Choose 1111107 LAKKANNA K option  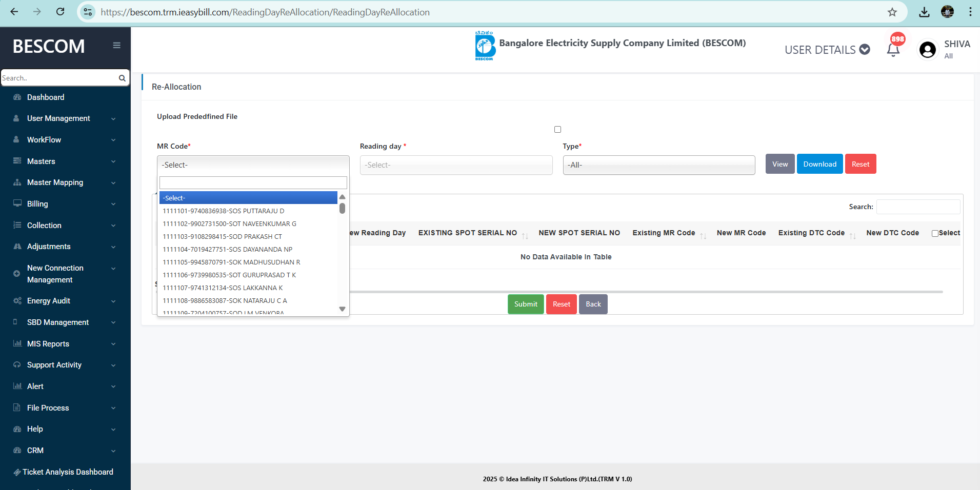click(x=248, y=288)
